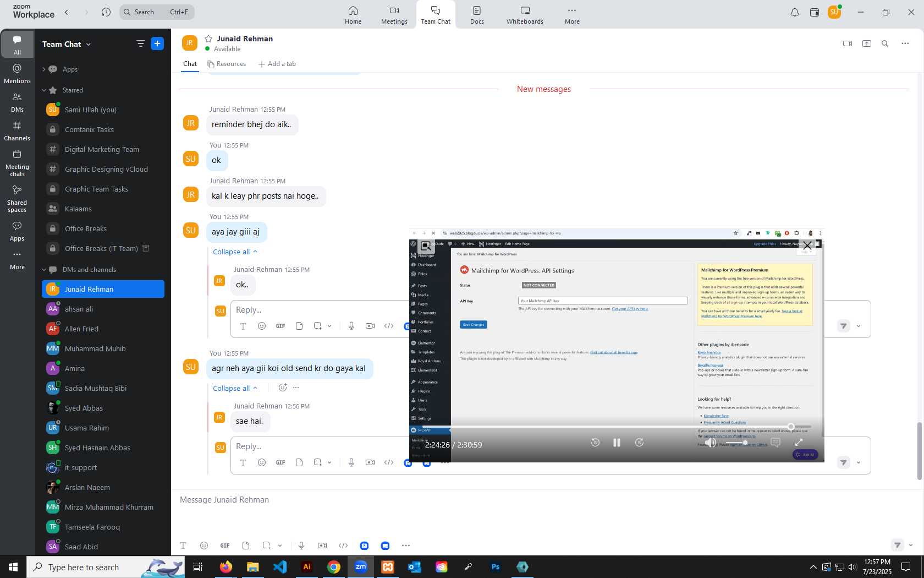Click the video progress bar handle
Image resolution: width=924 pixels, height=578 pixels.
point(791,427)
